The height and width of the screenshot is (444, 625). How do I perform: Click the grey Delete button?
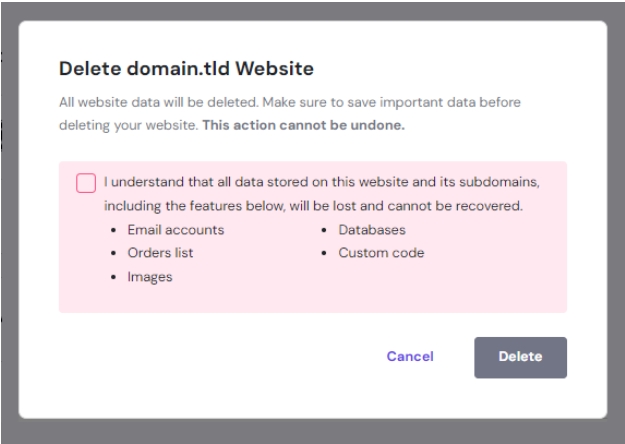tap(520, 357)
